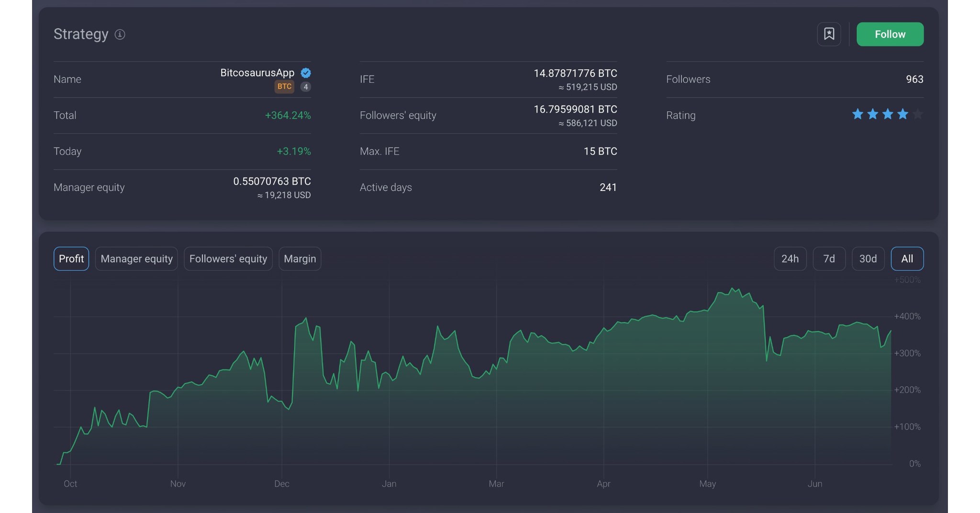
Task: Rate with the fourth blue star
Action: coord(903,114)
